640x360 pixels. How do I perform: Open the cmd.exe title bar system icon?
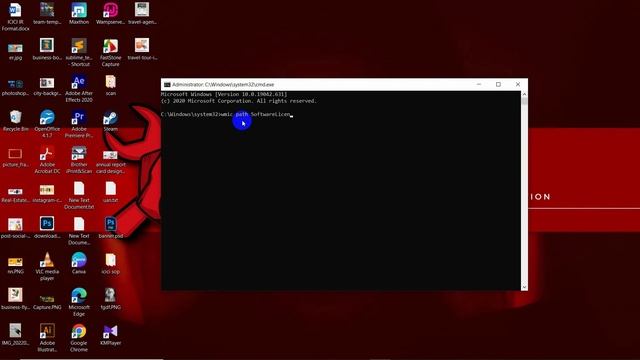(167, 84)
